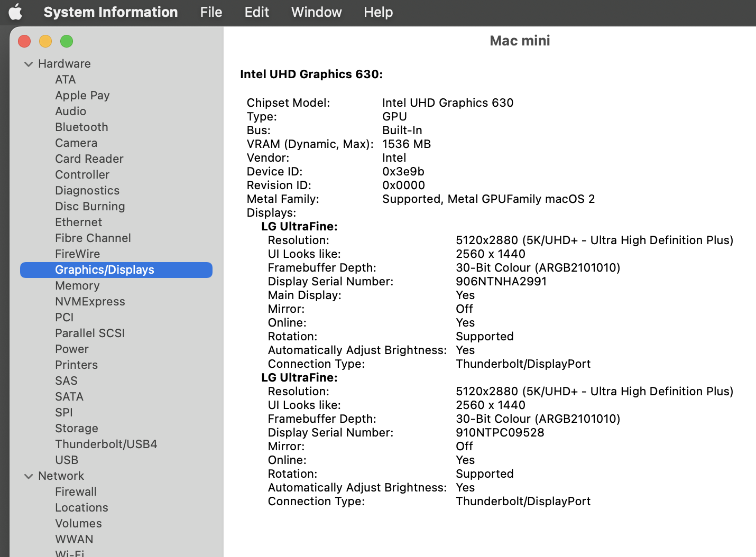Click the Device ID value 0x3e9b
Image resolution: width=756 pixels, height=557 pixels.
click(x=403, y=171)
